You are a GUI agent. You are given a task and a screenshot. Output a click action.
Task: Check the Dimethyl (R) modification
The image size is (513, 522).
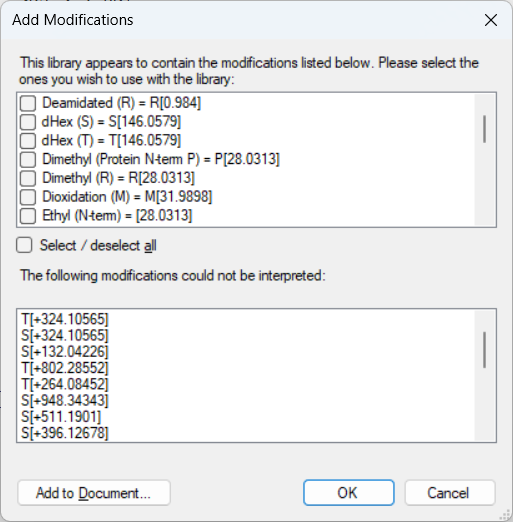pos(28,178)
